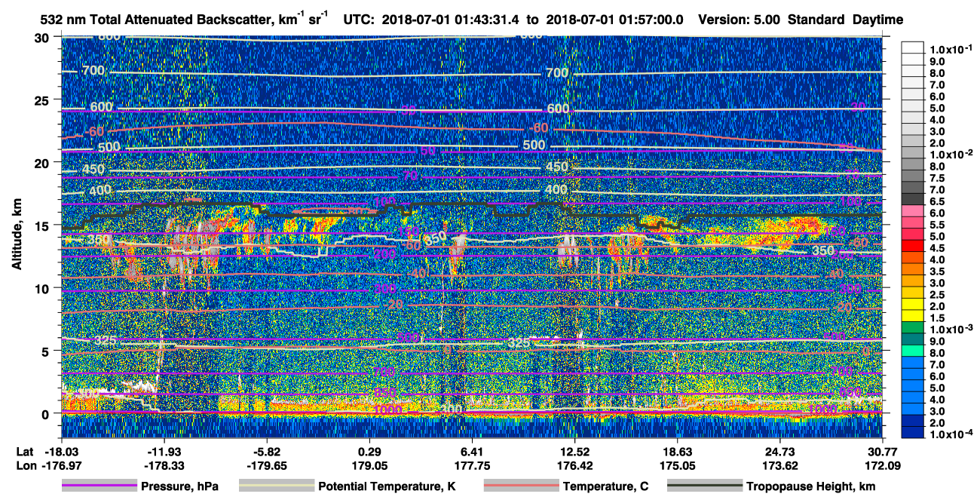Click altitude axis tick label 25

42,100
